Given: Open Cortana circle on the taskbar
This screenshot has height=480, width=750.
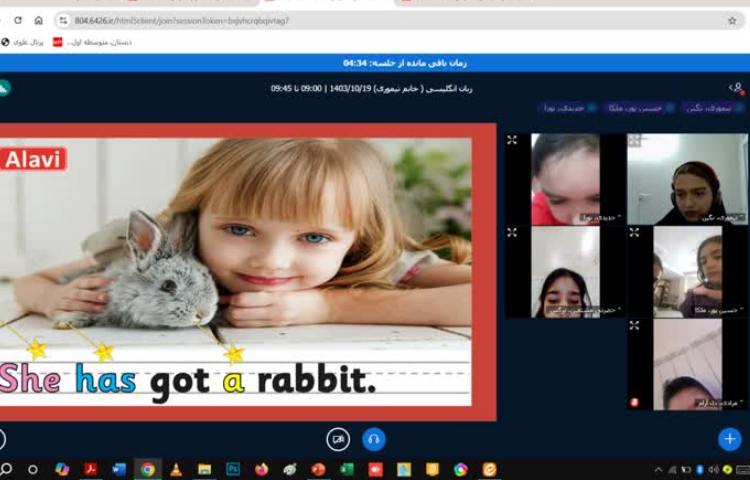Looking at the screenshot, I should 33,469.
